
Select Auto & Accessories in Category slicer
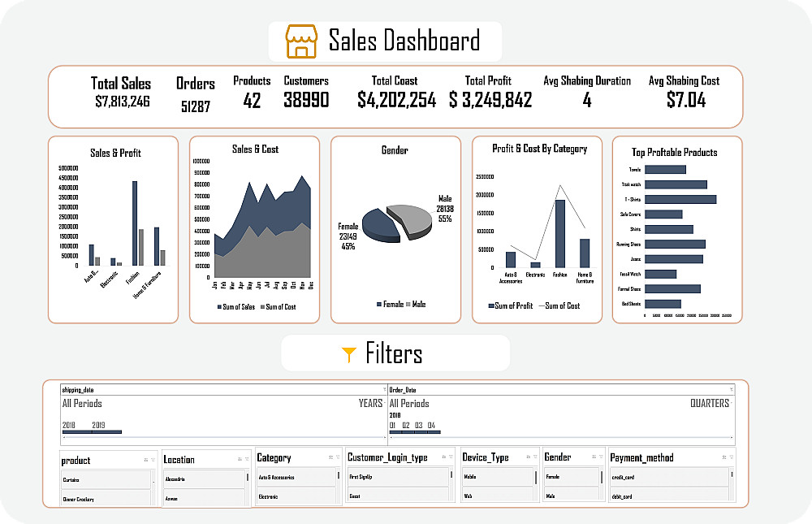[x=296, y=478]
